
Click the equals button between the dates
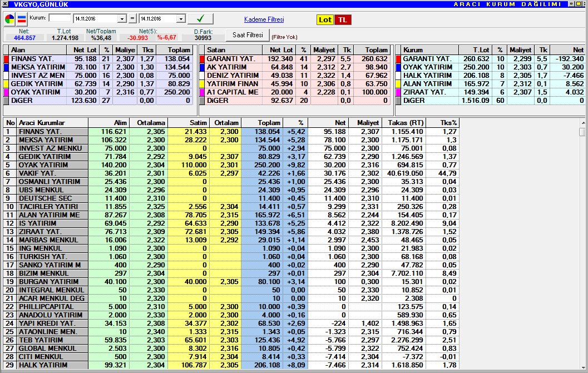click(x=132, y=18)
